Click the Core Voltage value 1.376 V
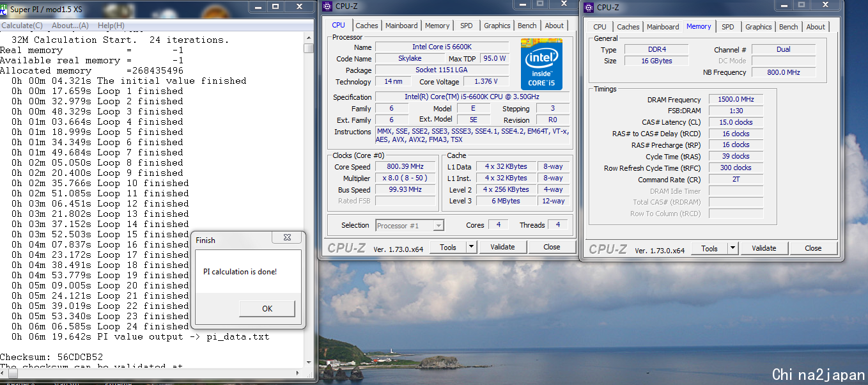The width and height of the screenshot is (868, 385). [487, 81]
